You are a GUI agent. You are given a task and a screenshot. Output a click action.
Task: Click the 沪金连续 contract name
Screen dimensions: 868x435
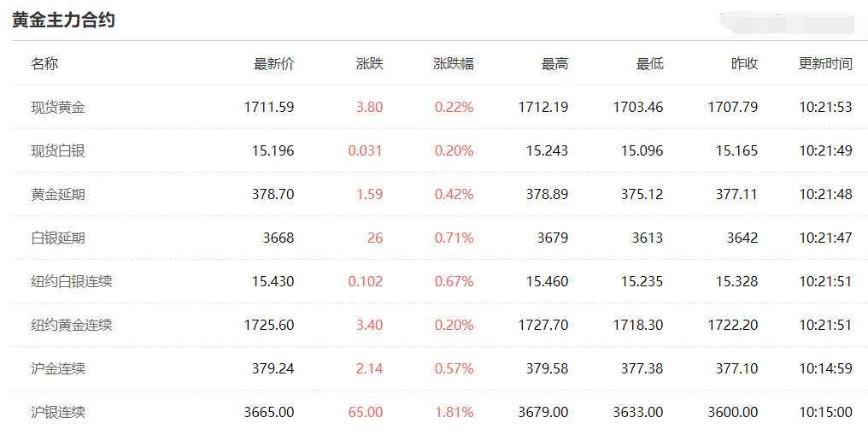pyautogui.click(x=58, y=368)
